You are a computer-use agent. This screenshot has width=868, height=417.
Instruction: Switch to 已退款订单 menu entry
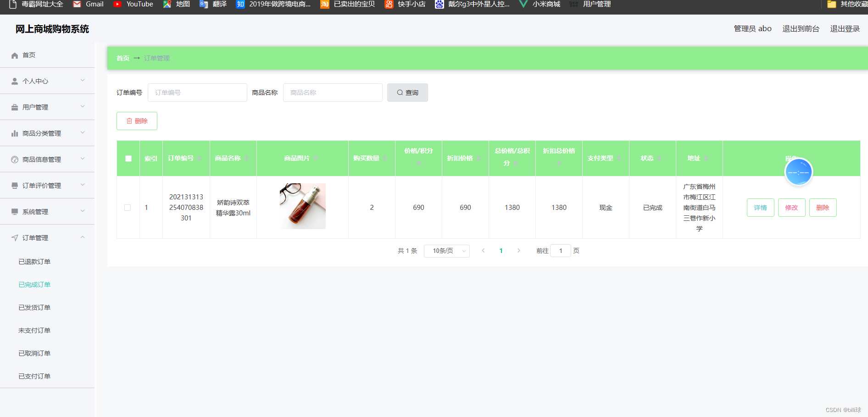[34, 261]
